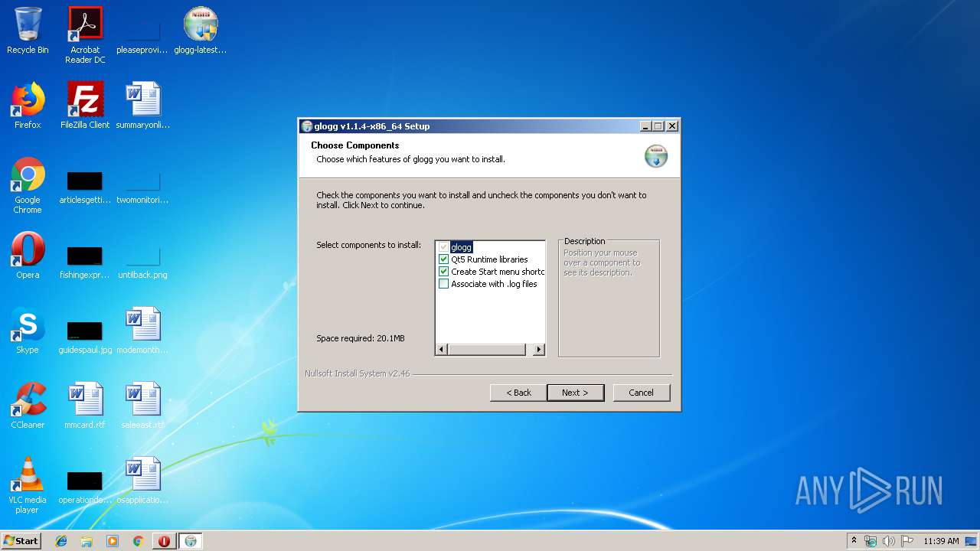980x551 pixels.
Task: Click the Space required: 20.1MB text
Action: (x=361, y=338)
